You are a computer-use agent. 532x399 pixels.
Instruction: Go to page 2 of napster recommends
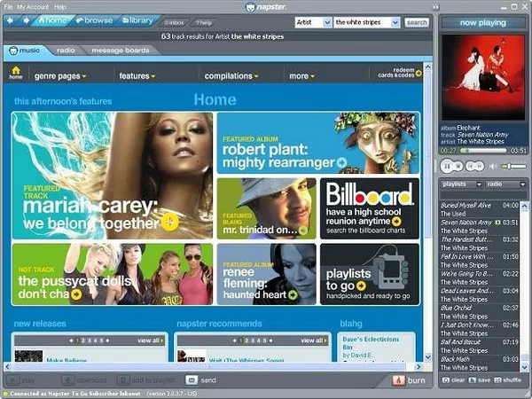(246, 340)
